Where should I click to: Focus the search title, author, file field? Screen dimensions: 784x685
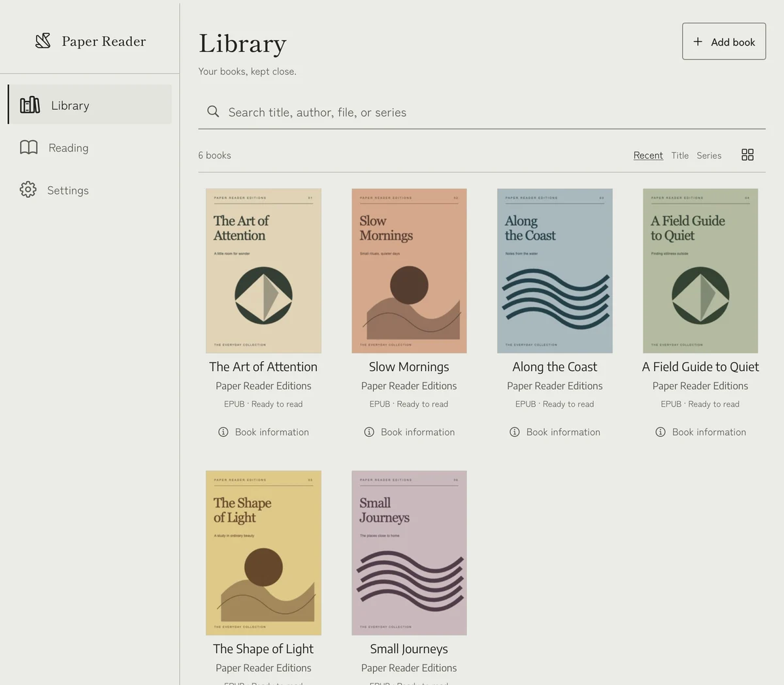[x=482, y=112]
